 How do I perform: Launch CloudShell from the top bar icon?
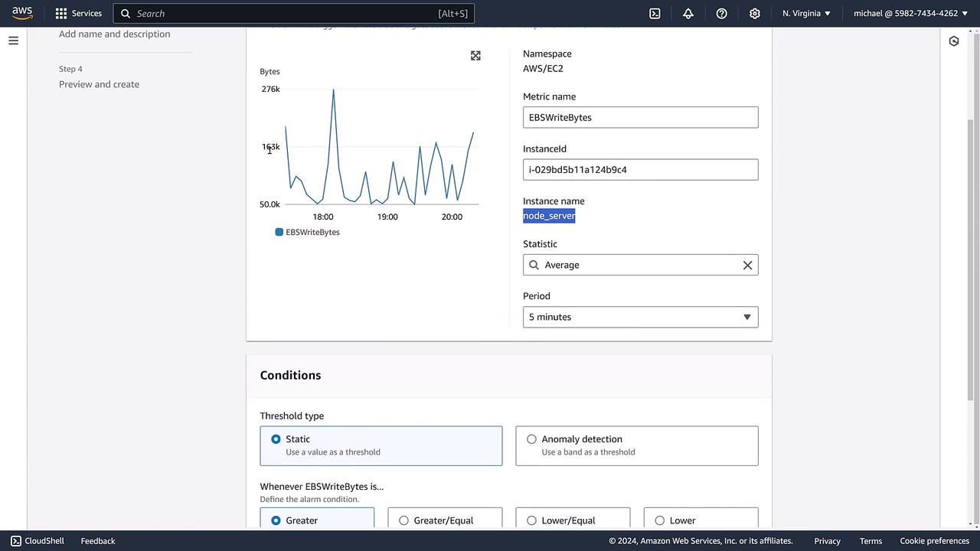tap(655, 13)
